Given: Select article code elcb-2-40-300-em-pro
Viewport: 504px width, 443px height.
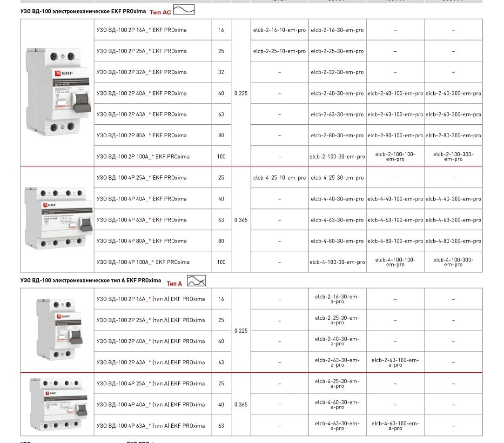Looking at the screenshot, I should [x=453, y=94].
